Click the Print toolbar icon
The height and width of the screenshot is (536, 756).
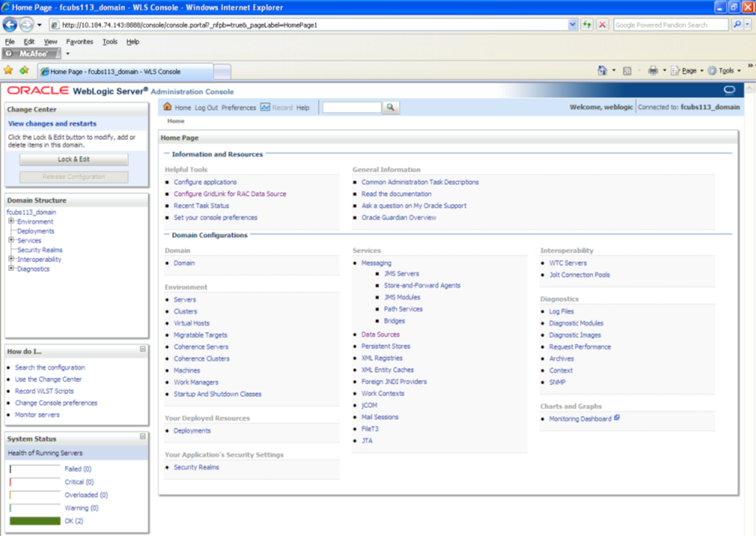(x=653, y=71)
